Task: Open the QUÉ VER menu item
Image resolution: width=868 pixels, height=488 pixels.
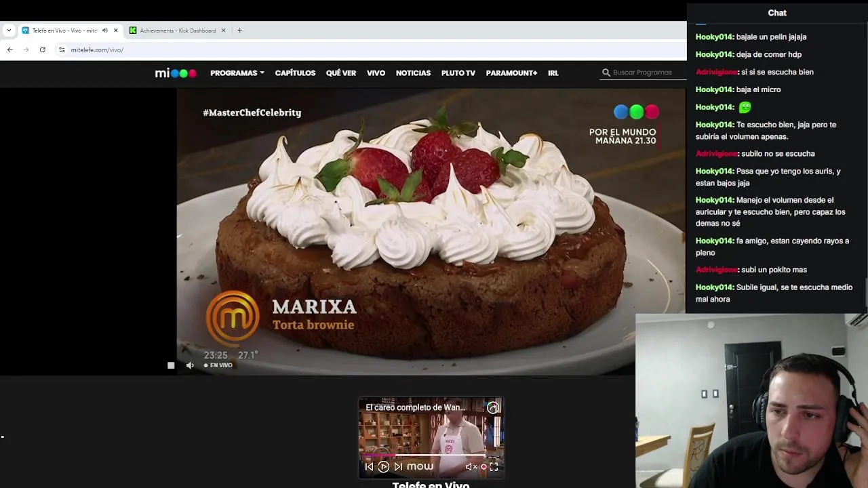Action: click(341, 73)
